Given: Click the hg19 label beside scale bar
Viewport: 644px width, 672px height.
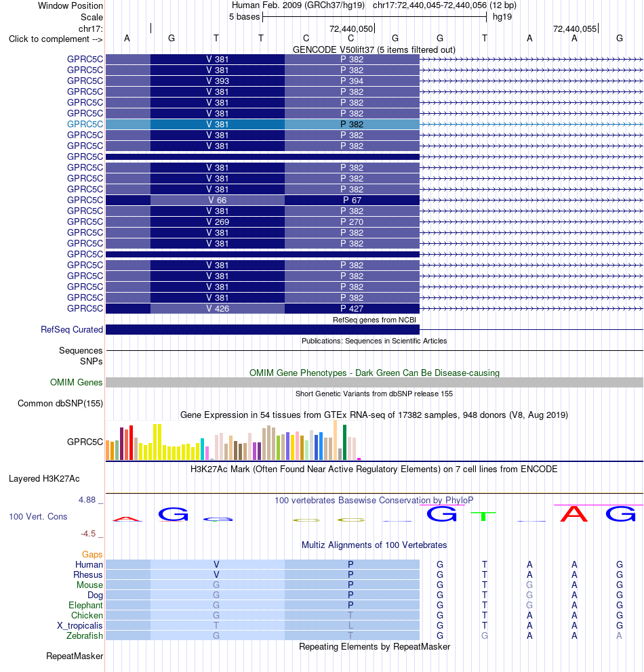Looking at the screenshot, I should point(502,17).
